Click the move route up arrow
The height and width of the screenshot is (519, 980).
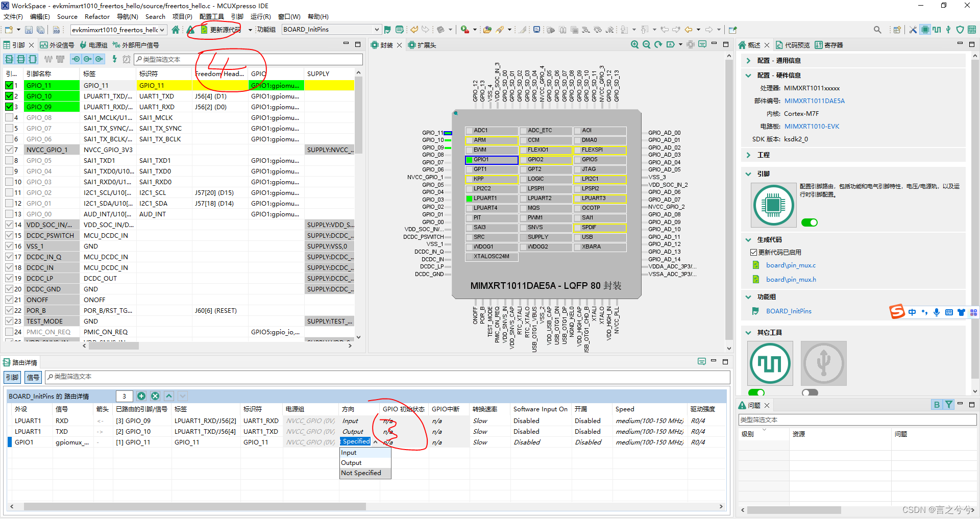[x=169, y=396]
